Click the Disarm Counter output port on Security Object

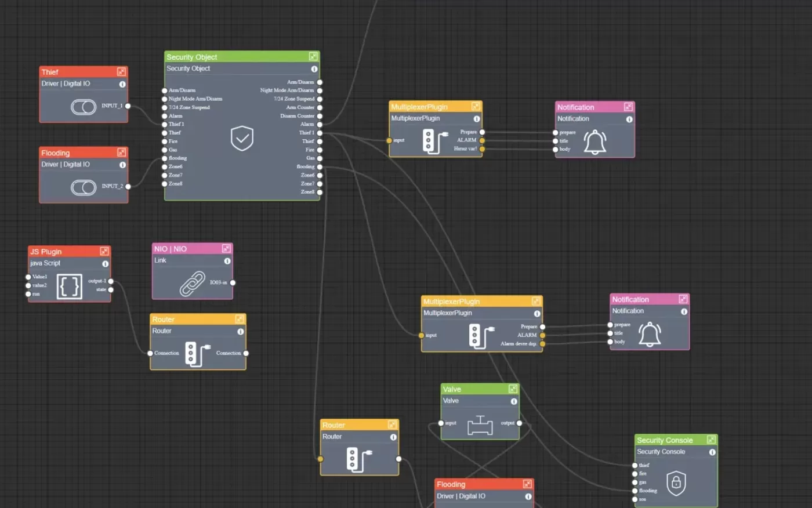click(x=320, y=116)
